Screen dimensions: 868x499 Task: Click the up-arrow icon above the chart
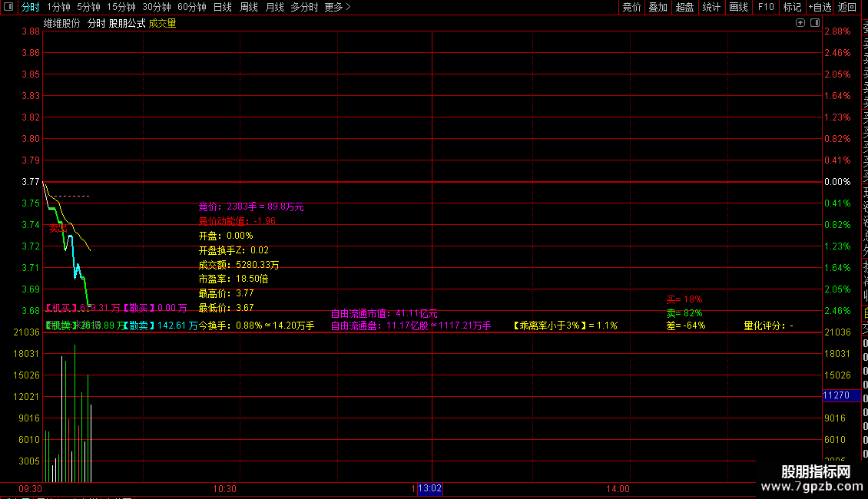point(800,23)
